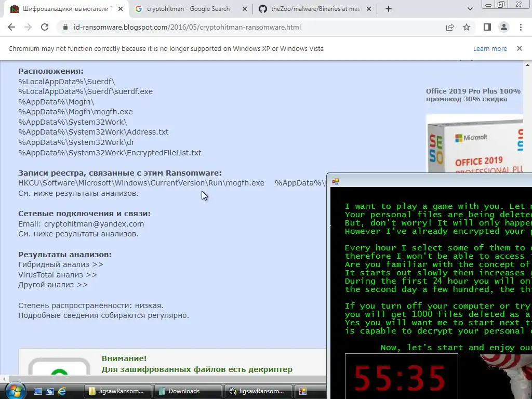This screenshot has width=532, height=399.
Task: Open the Chromium three-dot menu
Action: pos(521,27)
